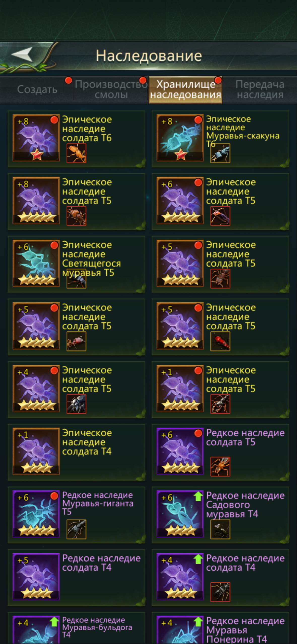Open the Редкое наследие Муравья Понерина T4 card
The image size is (297, 644).
point(220,628)
